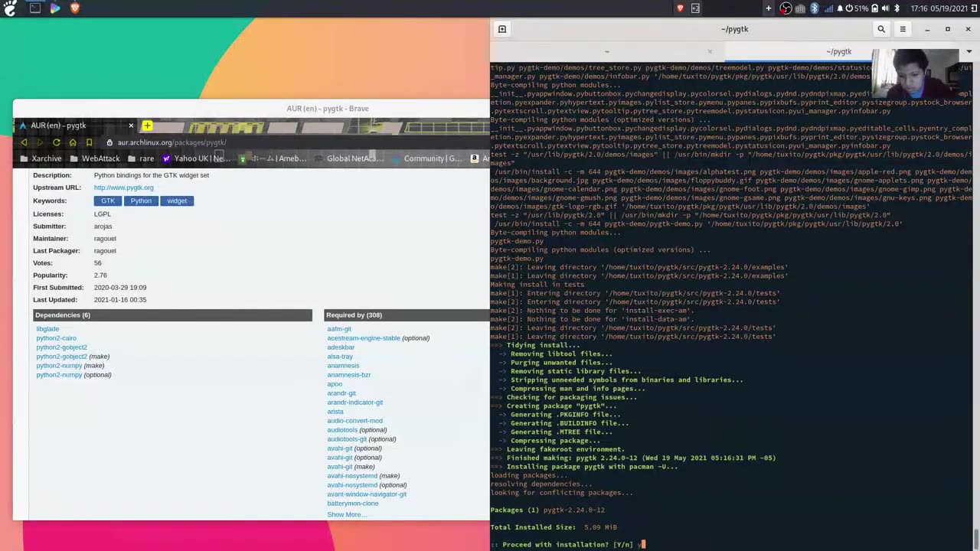
Task: Open batterymon-clone package link
Action: point(352,504)
